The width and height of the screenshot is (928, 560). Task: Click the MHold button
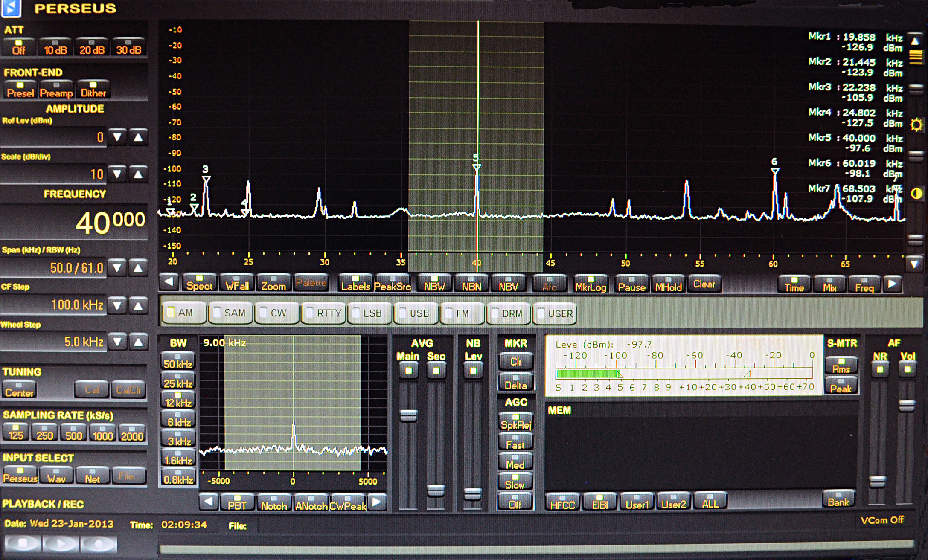[x=669, y=284]
